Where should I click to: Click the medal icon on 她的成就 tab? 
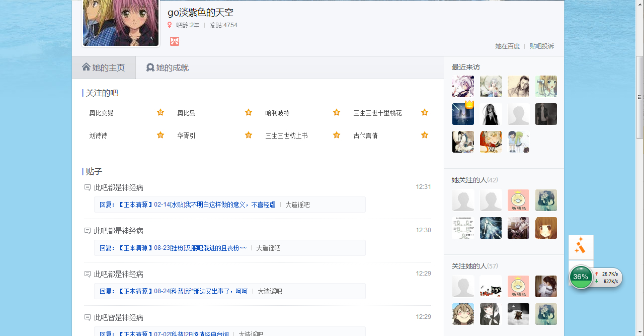click(150, 68)
